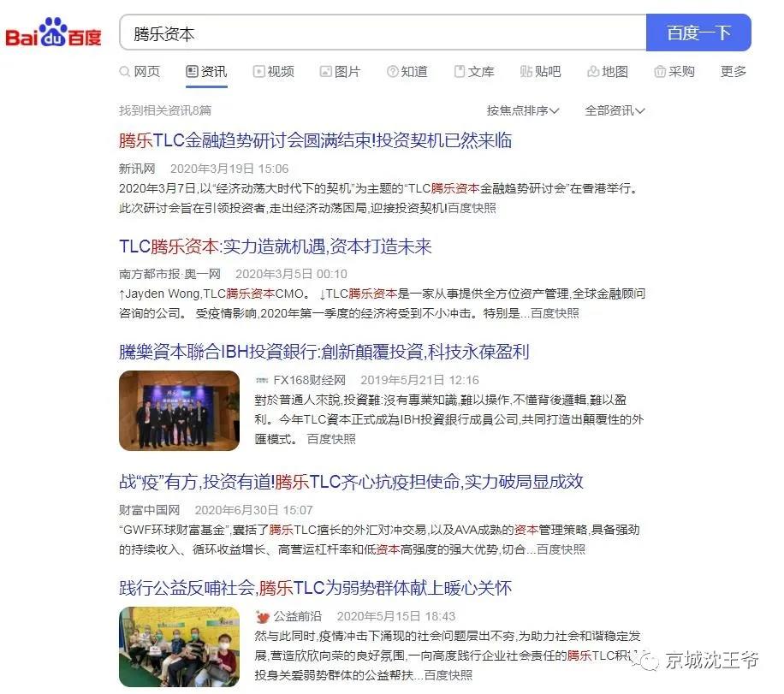This screenshot has width=784, height=694.
Task: Click the 新讯网 source name
Action: click(137, 169)
